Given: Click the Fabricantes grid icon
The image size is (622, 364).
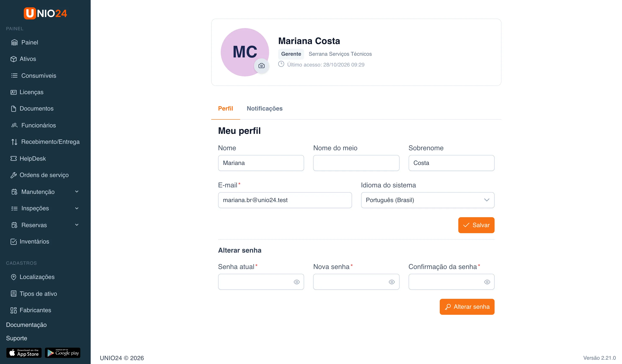Looking at the screenshot, I should pos(14,310).
